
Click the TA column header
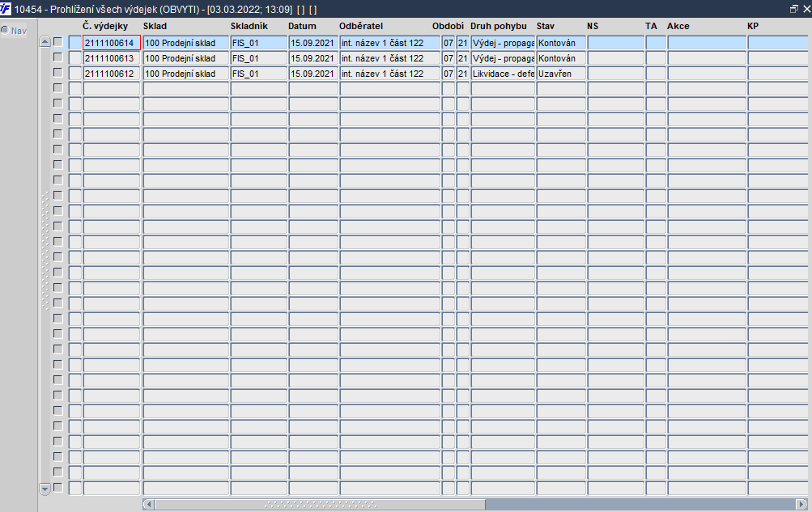point(651,26)
